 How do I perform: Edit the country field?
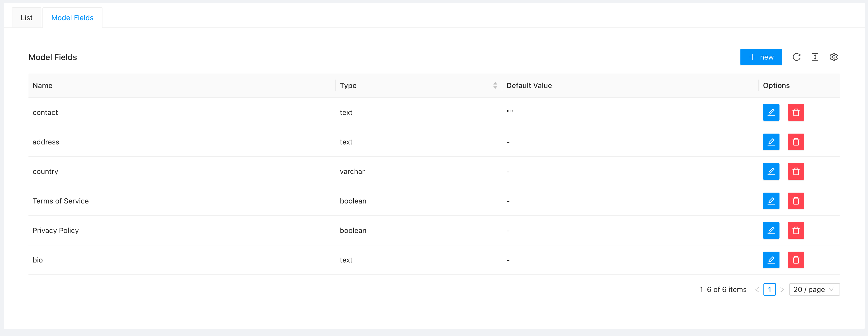click(771, 171)
